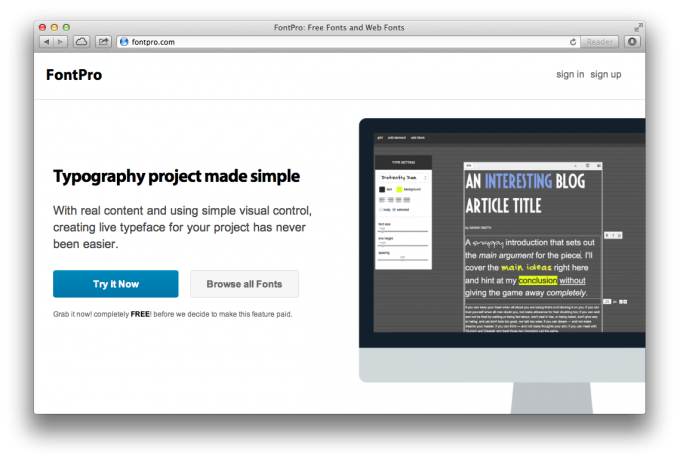The height and width of the screenshot is (461, 680).
Task: Click 'grid' in the preview's top bar
Action: tap(380, 137)
